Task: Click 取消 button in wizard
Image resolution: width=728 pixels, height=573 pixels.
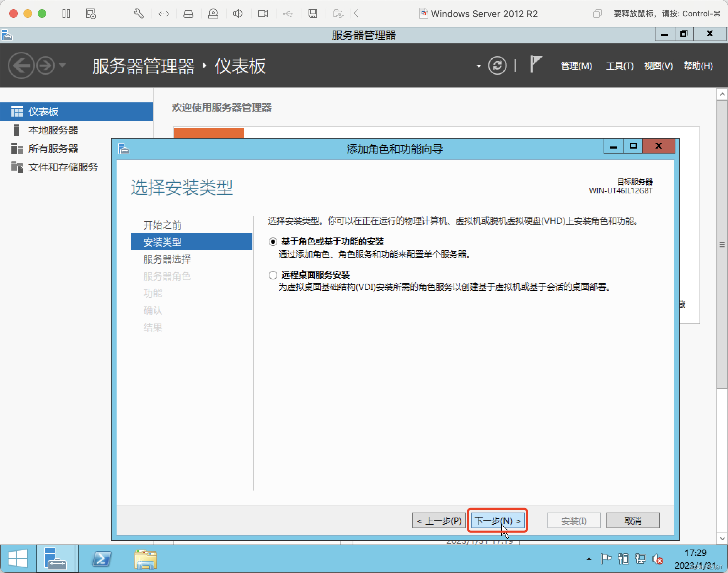Action: coord(633,521)
